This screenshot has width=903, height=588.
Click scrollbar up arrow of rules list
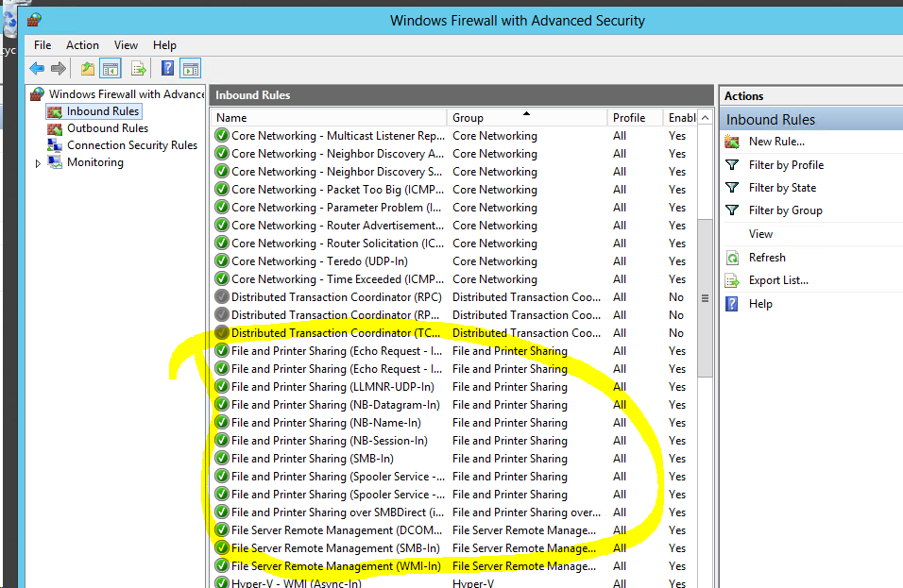point(705,118)
